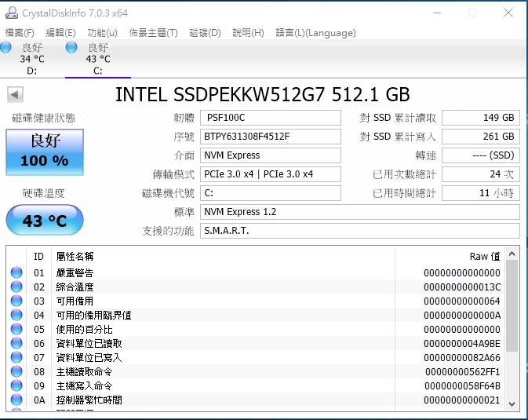Click raw value 0000000004A9BE
The image size is (528, 420).
point(462,344)
